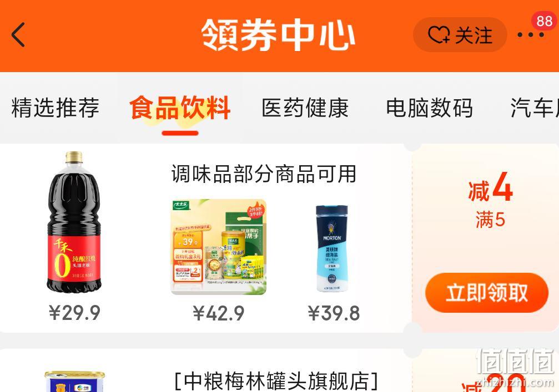The height and width of the screenshot is (392, 559).
Task: Tap the ¥29.9 price label
Action: coord(74,313)
